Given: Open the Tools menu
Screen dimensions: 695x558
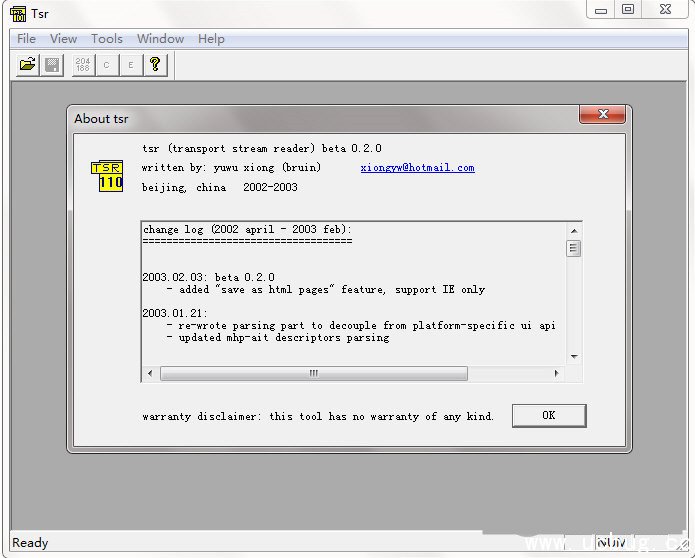Looking at the screenshot, I should 107,39.
